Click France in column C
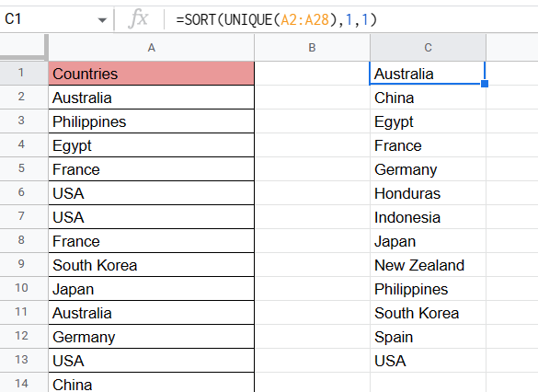 [x=428, y=145]
